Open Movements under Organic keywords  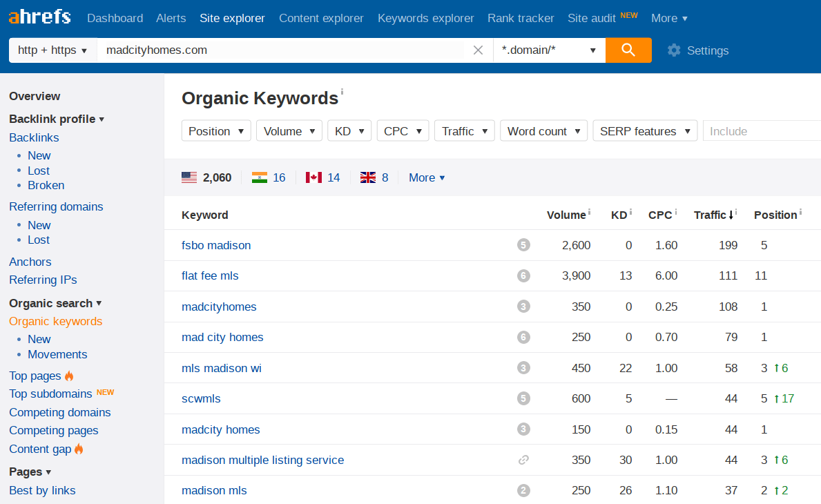point(57,354)
